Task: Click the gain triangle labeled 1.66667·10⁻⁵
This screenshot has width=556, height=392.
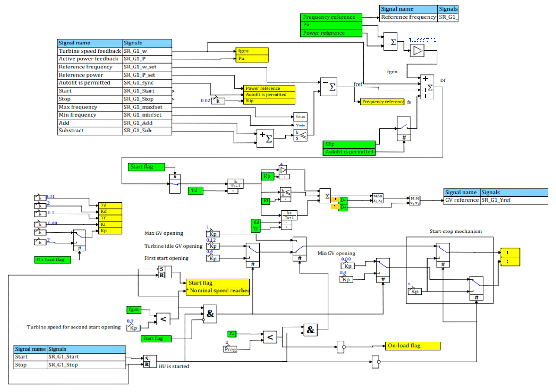Action: point(417,51)
